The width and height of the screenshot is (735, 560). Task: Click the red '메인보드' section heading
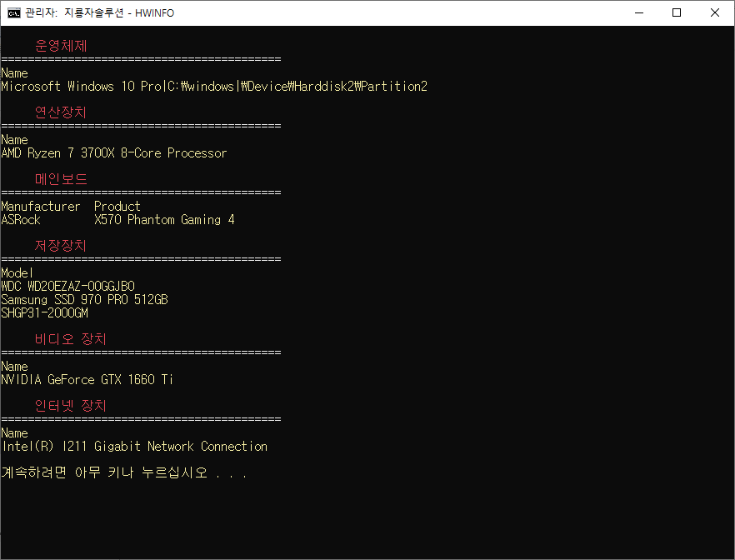coord(61,179)
